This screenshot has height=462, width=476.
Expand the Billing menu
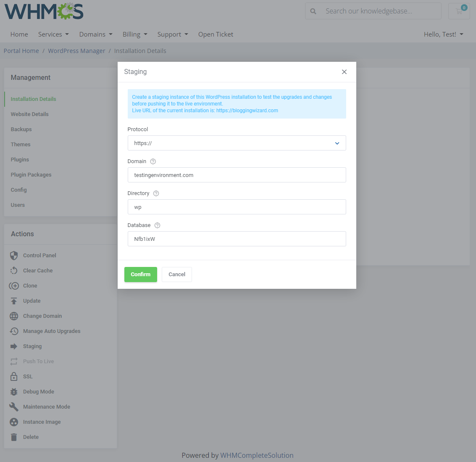click(135, 34)
